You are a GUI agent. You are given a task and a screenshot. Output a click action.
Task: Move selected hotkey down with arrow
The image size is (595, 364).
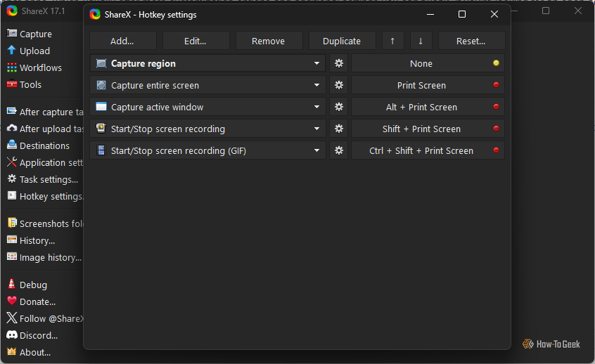click(421, 41)
